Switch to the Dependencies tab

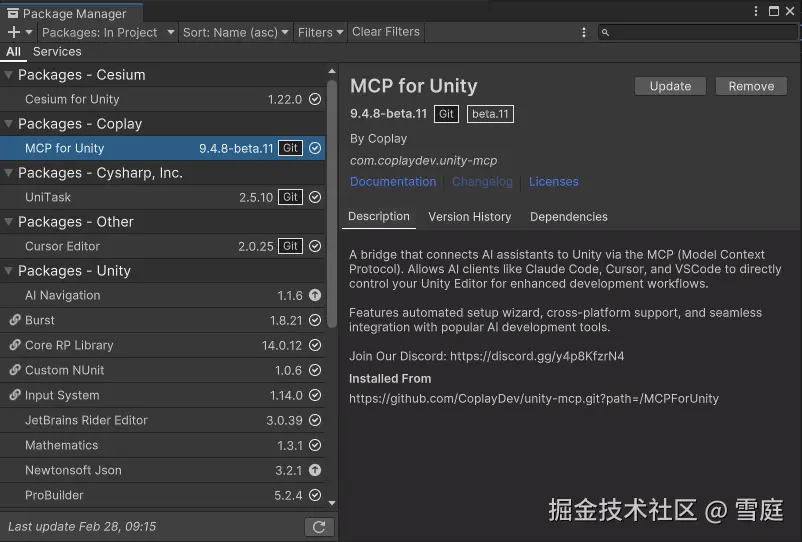pyautogui.click(x=569, y=217)
